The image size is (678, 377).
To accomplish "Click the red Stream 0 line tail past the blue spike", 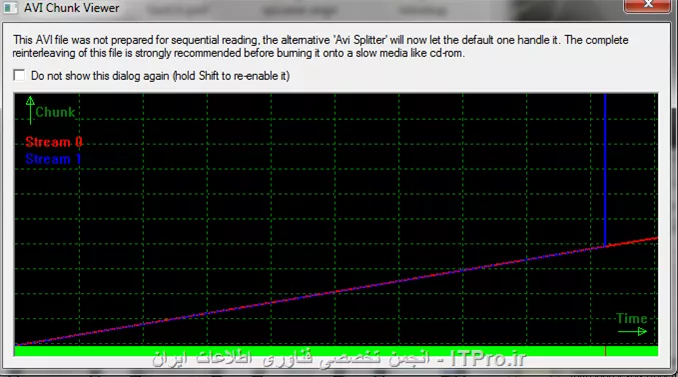I will pyautogui.click(x=632, y=242).
